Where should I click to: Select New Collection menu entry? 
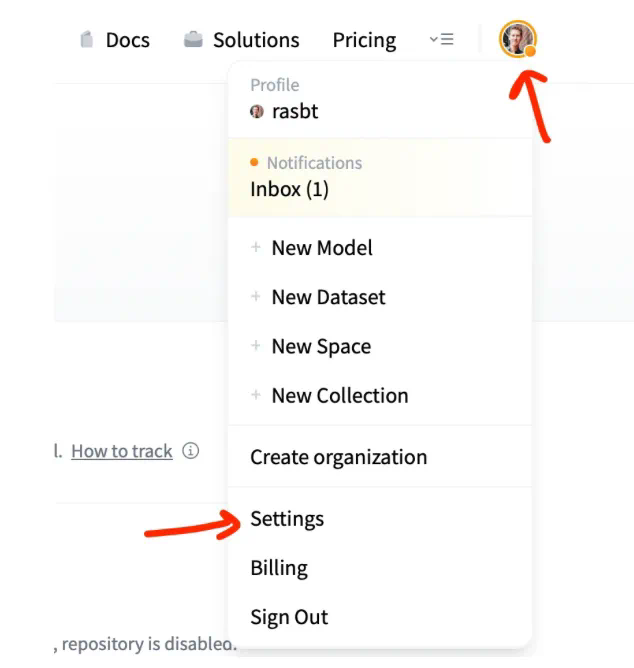click(340, 395)
